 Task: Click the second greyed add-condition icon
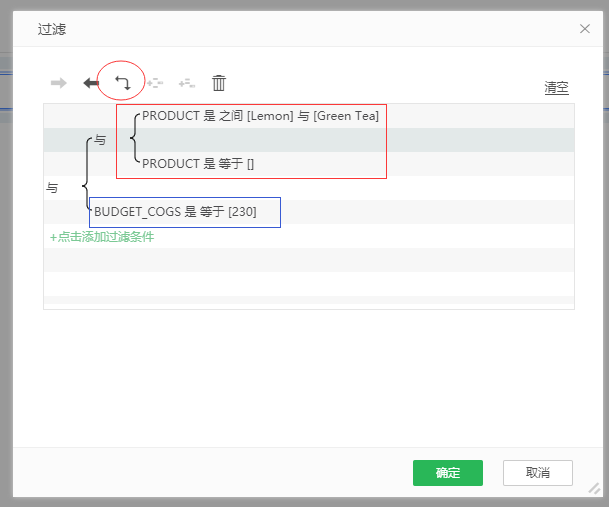186,83
